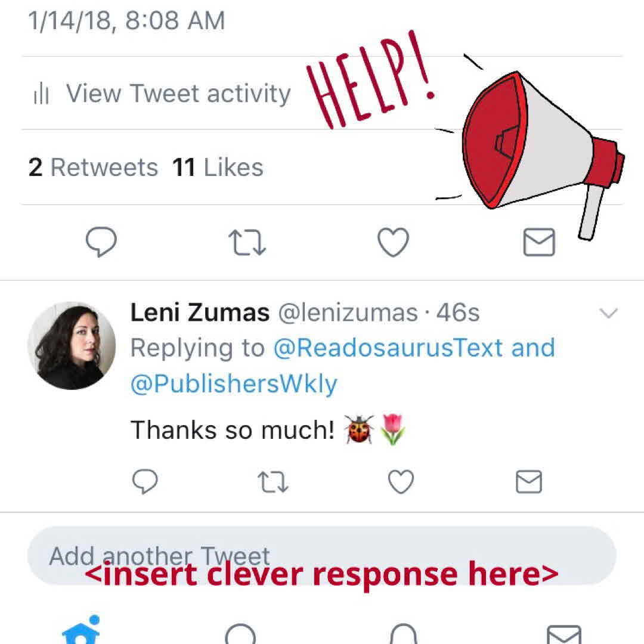Open the 2 Retweets list
Viewport: 644px width, 644px height.
point(93,168)
